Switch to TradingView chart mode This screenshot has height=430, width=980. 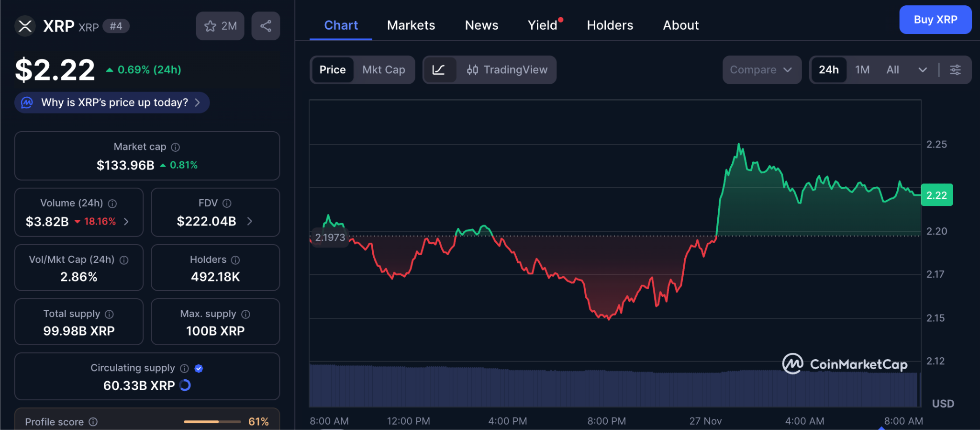507,70
